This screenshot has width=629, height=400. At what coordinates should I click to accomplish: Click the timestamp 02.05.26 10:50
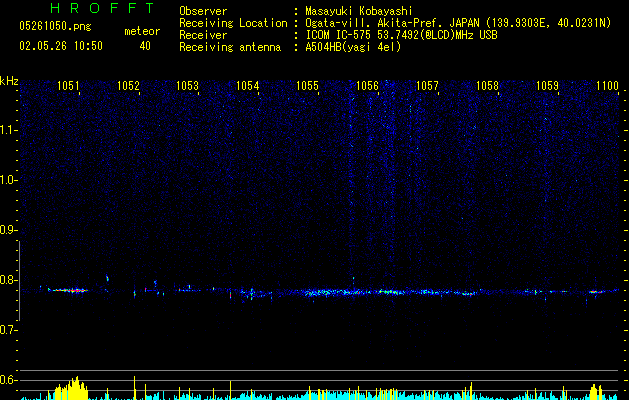(x=61, y=46)
